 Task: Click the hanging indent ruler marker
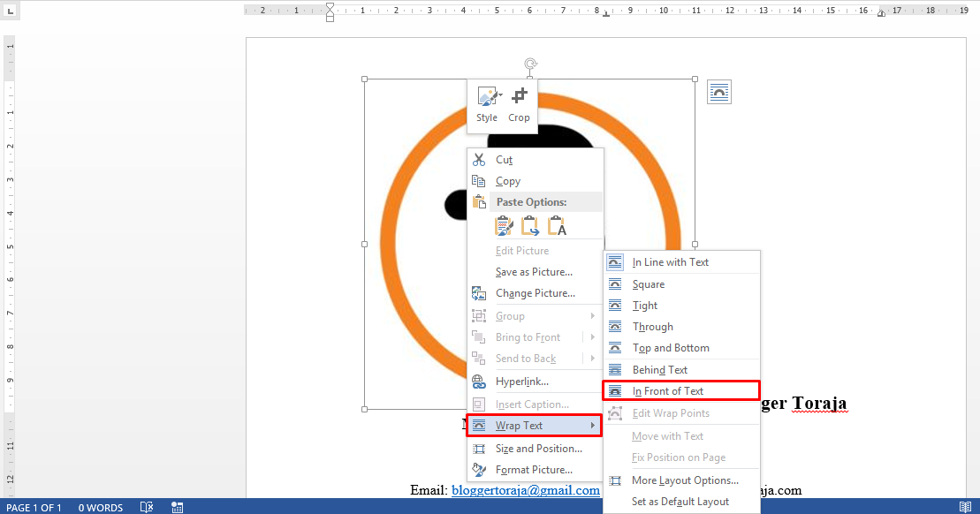330,14
